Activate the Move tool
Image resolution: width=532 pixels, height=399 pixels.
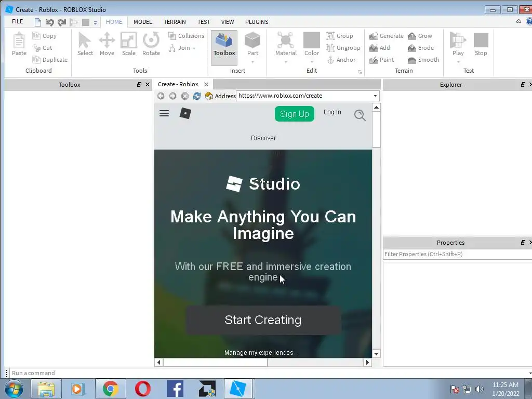(107, 44)
